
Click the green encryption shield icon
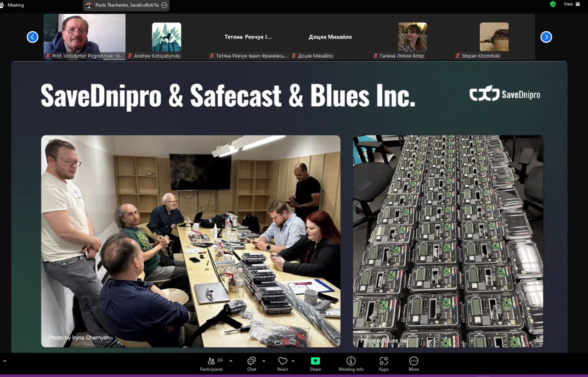click(553, 4)
